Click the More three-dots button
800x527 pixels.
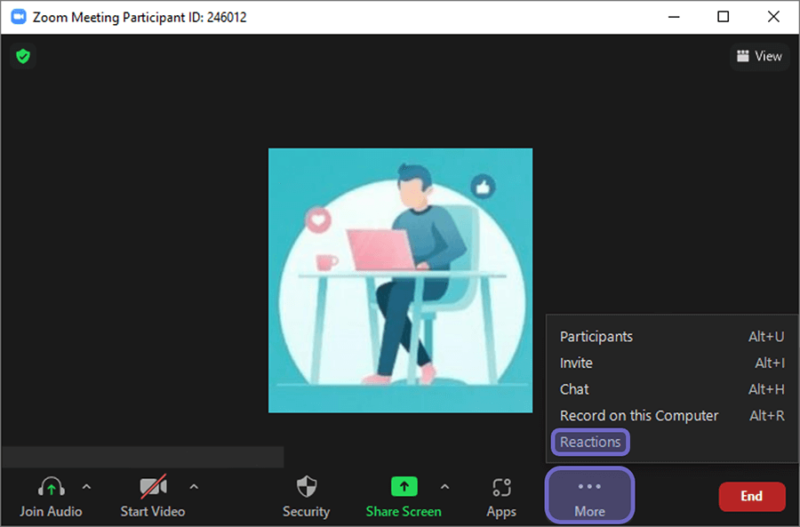tap(590, 495)
